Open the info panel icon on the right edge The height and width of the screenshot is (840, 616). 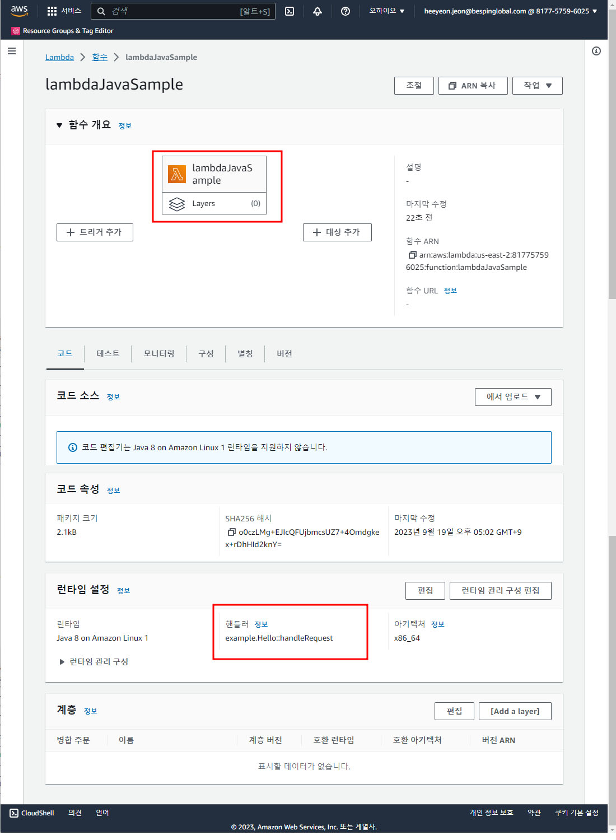(x=596, y=51)
